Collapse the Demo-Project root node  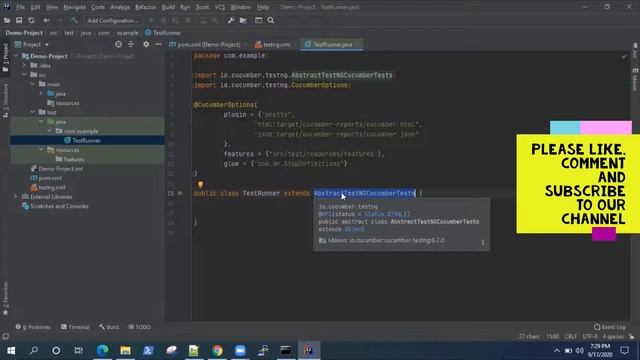(x=16, y=56)
